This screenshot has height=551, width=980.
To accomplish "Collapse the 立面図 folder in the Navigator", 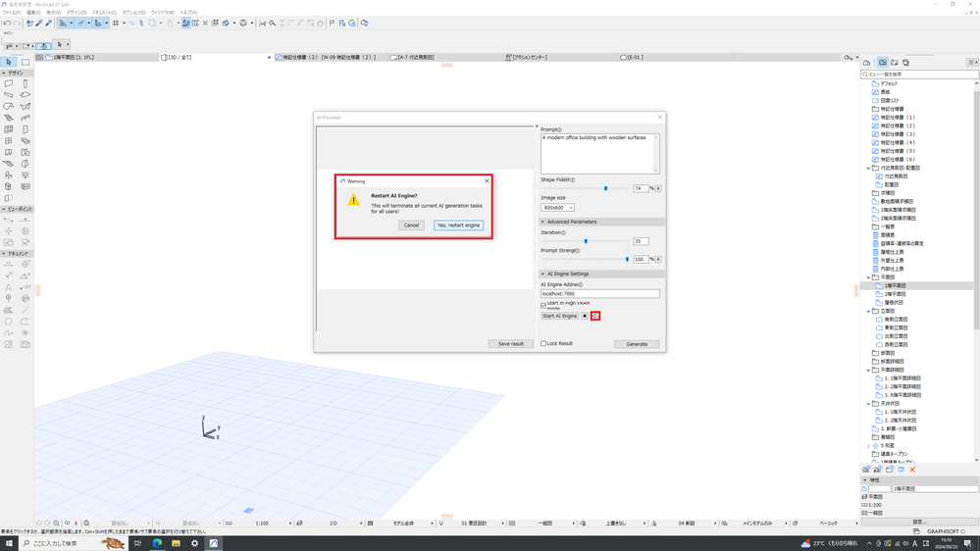I will [x=868, y=311].
